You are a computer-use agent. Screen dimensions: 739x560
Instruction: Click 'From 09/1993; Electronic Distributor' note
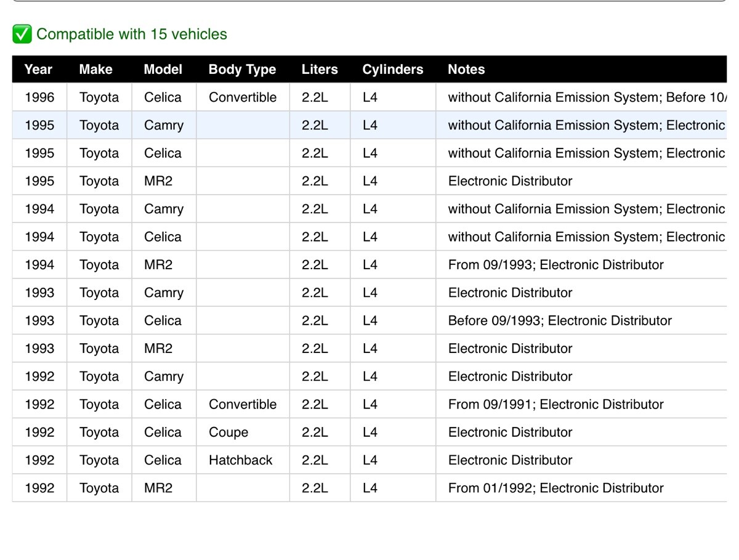tap(556, 265)
